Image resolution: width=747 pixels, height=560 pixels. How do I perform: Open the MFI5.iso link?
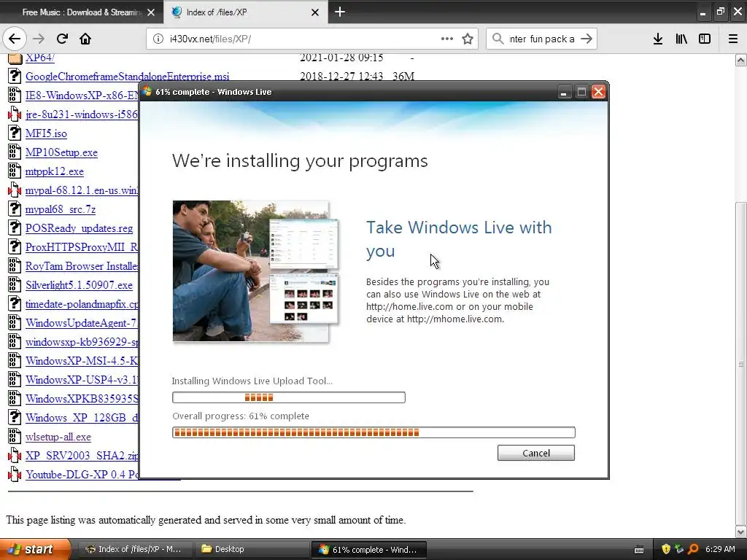(46, 133)
